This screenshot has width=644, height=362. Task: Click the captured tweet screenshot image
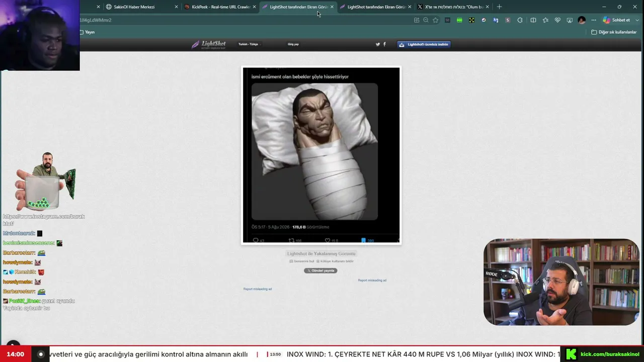click(x=321, y=155)
